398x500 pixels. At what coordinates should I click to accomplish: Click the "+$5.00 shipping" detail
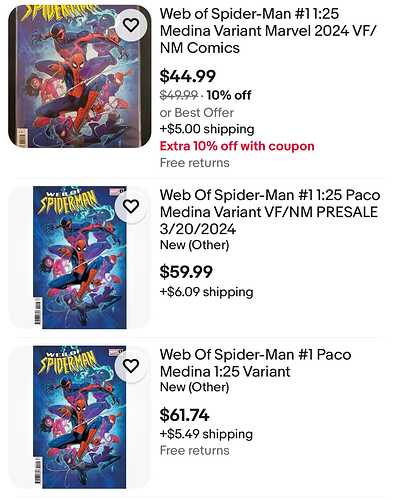click(x=207, y=129)
